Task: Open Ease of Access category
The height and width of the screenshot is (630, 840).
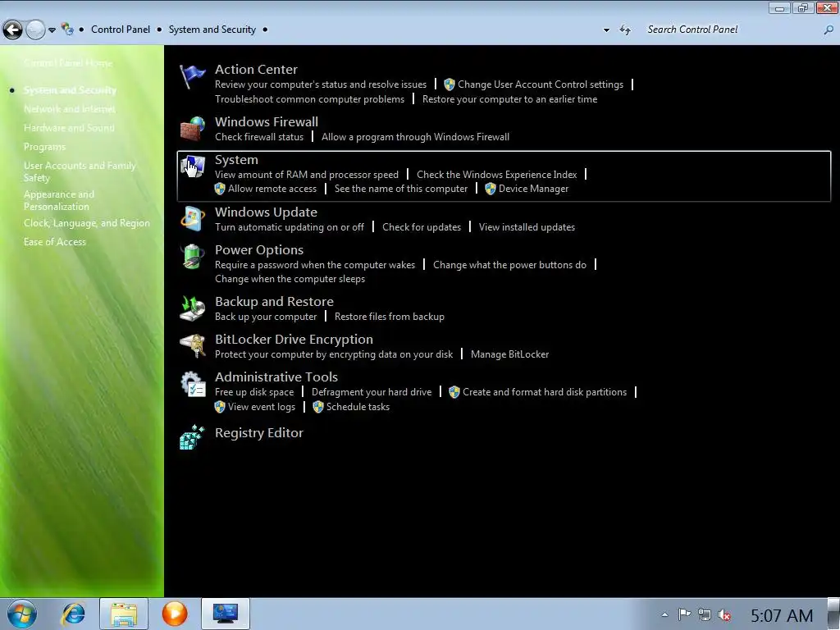Action: tap(55, 242)
